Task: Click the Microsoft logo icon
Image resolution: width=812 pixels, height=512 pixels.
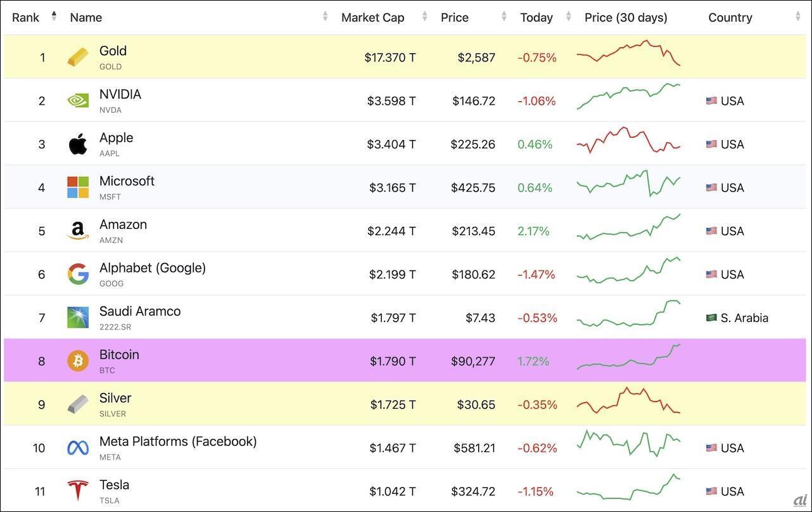Action: click(79, 188)
